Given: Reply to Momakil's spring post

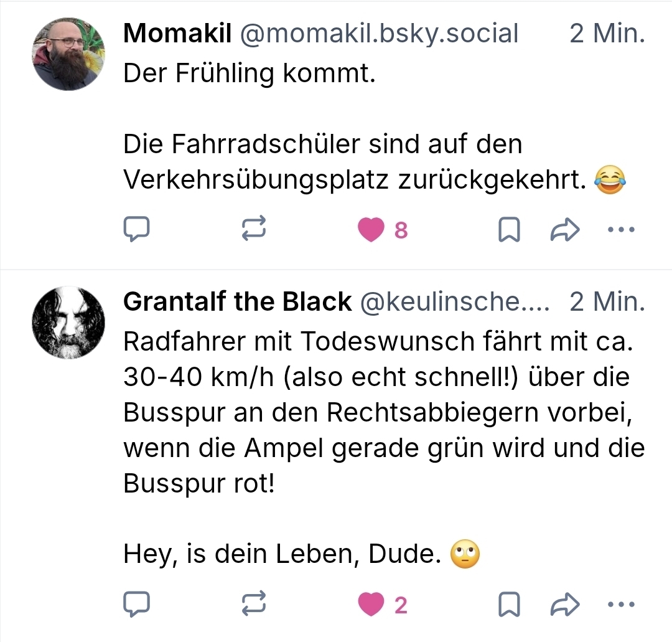Looking at the screenshot, I should click(x=136, y=230).
